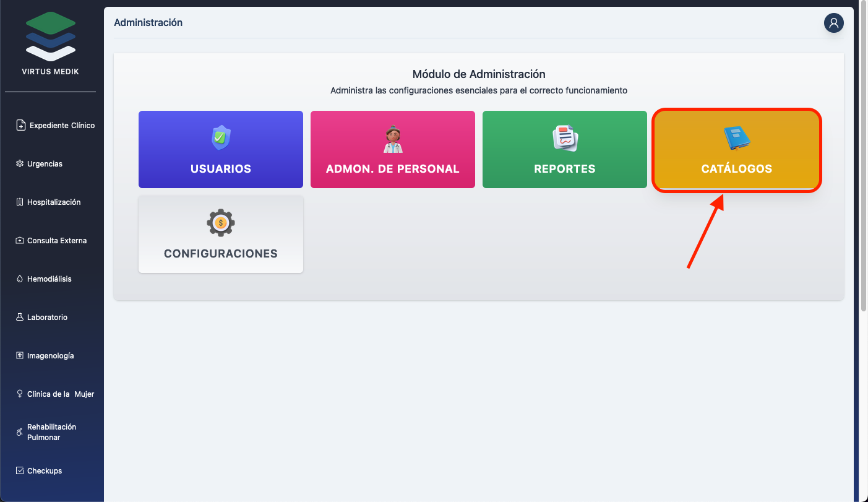868x502 pixels.
Task: Go to Hospitalización in sidebar
Action: tap(53, 202)
